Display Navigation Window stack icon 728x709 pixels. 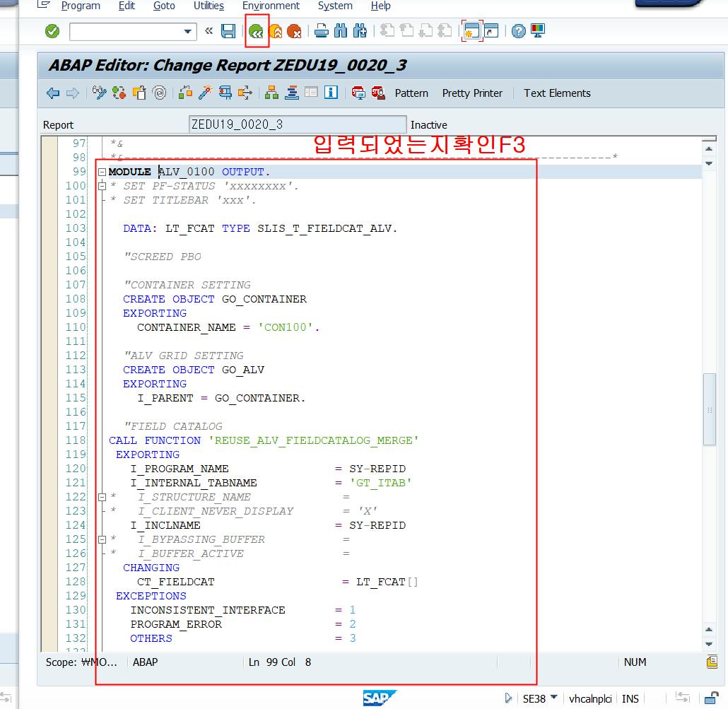click(292, 93)
